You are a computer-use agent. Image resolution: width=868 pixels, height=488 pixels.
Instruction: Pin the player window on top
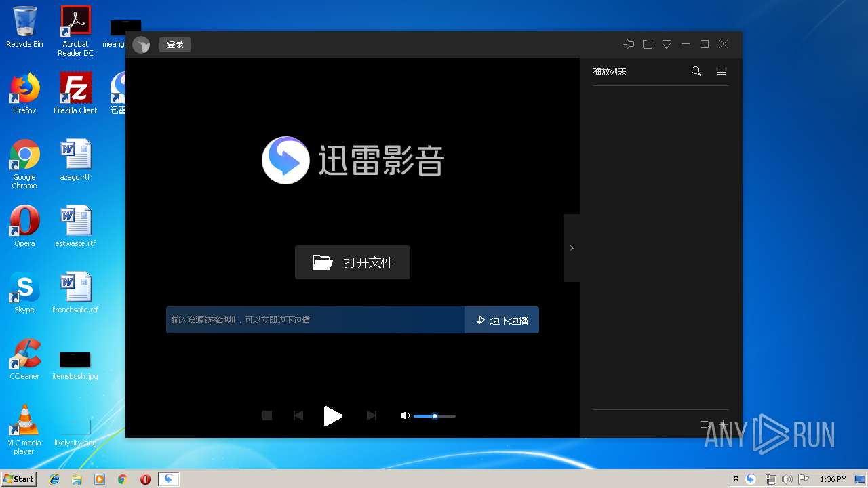point(629,44)
